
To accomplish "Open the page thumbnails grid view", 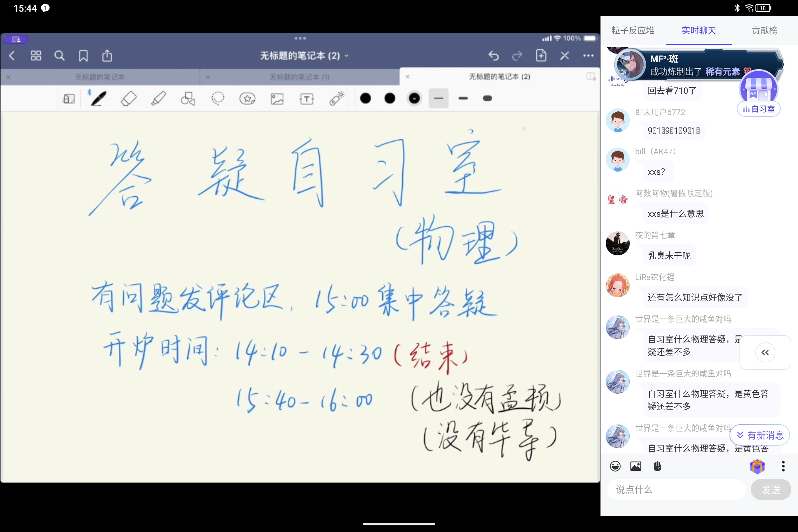I will 36,56.
